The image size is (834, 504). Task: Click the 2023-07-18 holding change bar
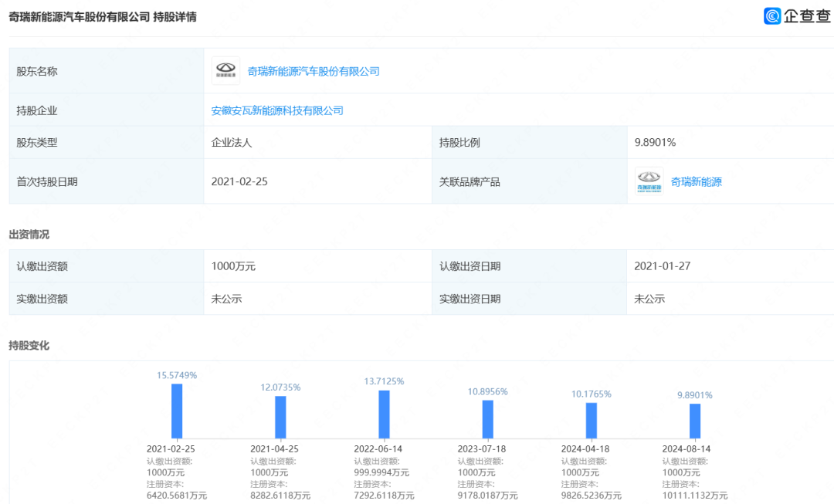point(487,417)
